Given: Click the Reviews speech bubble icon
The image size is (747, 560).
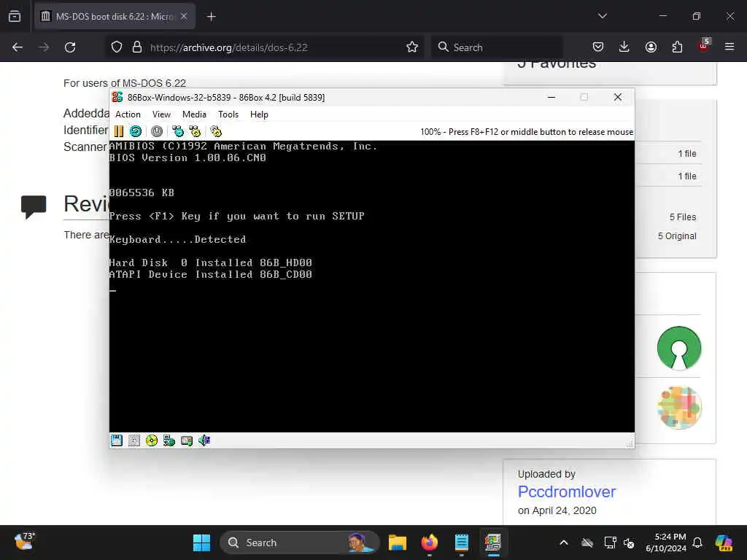Looking at the screenshot, I should click(34, 206).
